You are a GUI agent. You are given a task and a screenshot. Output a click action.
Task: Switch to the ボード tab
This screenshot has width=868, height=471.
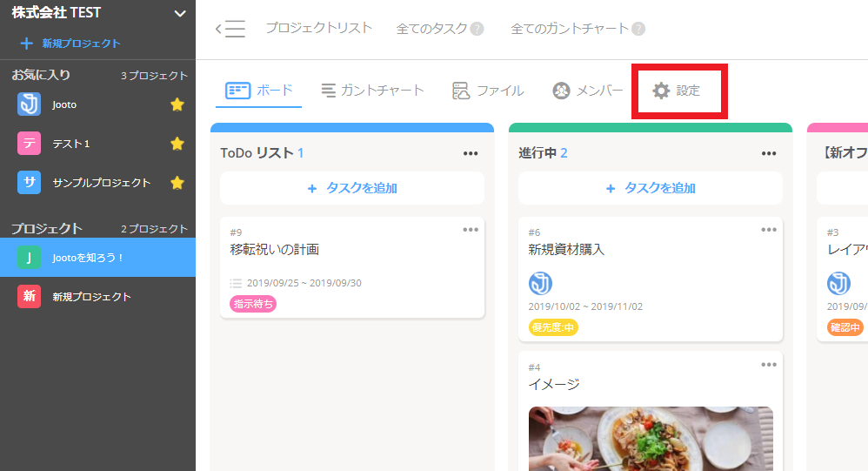point(259,91)
